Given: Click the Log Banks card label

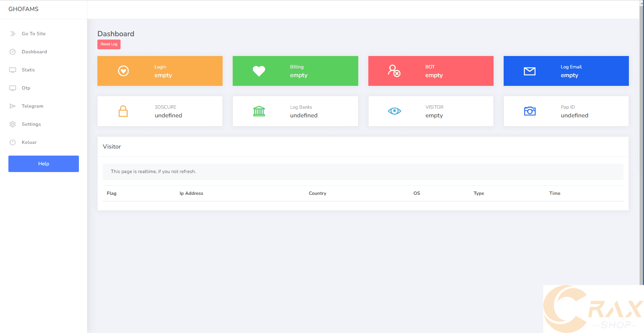Looking at the screenshot, I should [x=301, y=107].
